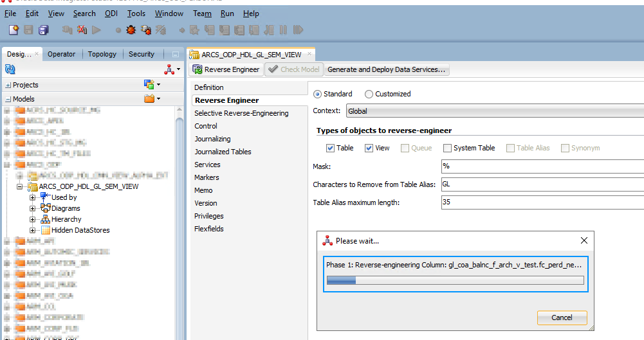
Task: Expand the Diagrams node
Action: point(32,208)
